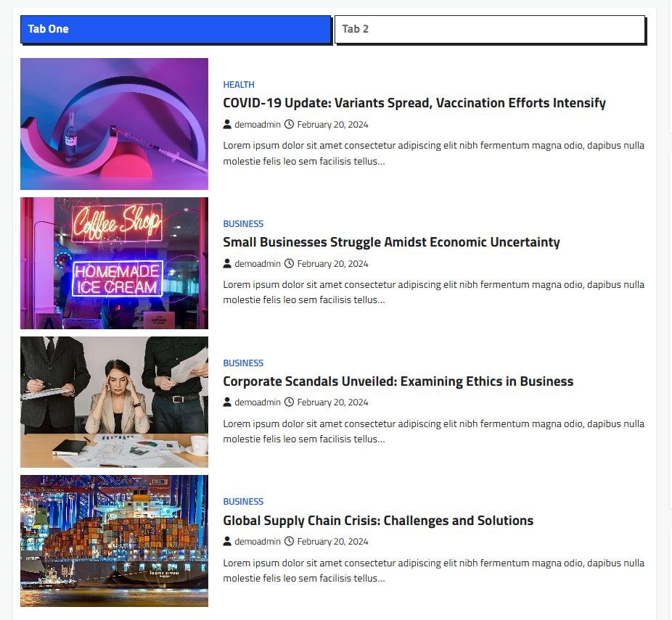Viewport: 672px width, 620px height.
Task: Click the clock icon in Small Businesses article
Action: [x=290, y=263]
